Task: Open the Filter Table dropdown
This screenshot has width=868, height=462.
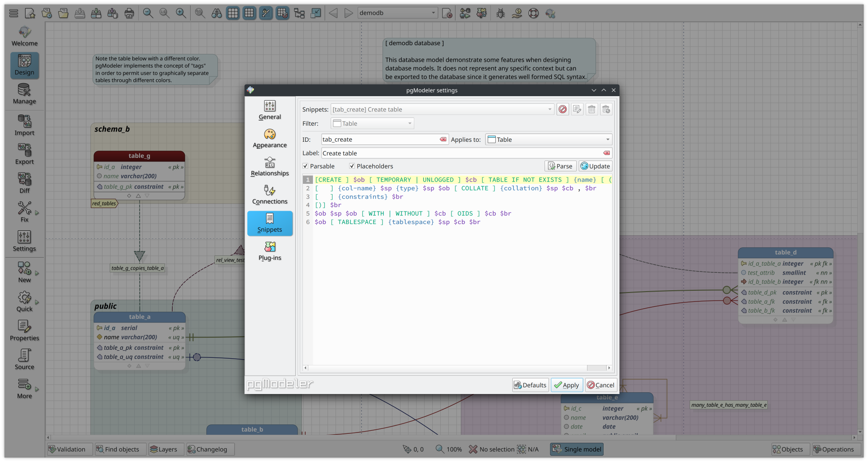Action: pyautogui.click(x=372, y=123)
